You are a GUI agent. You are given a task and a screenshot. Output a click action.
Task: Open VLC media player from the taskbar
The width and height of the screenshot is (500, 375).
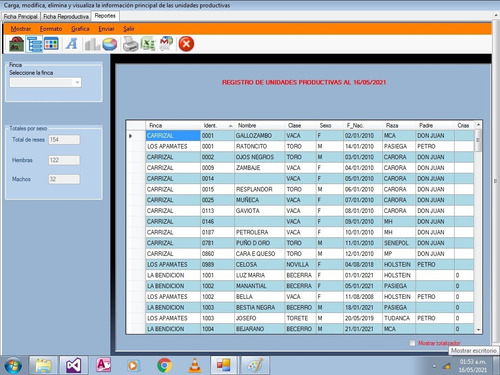click(x=195, y=366)
